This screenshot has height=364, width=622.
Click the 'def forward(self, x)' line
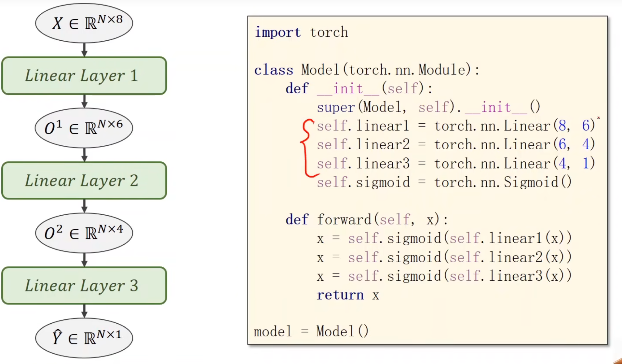pyautogui.click(x=367, y=220)
